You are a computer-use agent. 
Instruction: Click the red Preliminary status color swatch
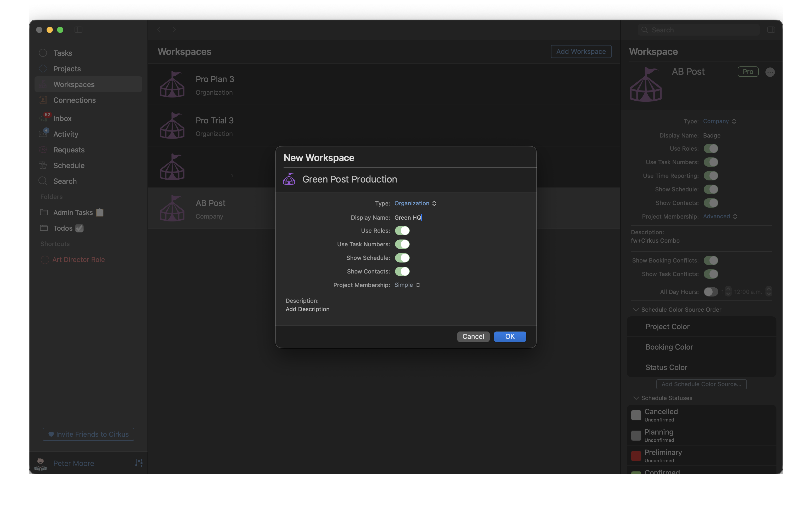click(636, 456)
